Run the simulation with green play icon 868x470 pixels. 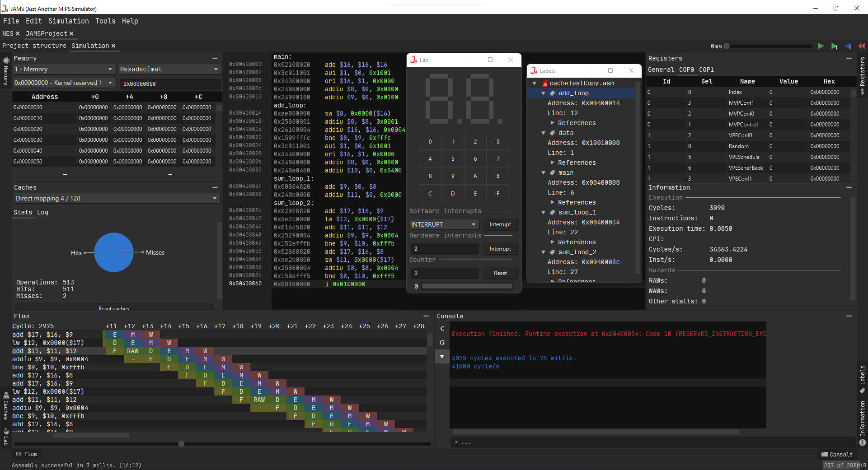(821, 46)
